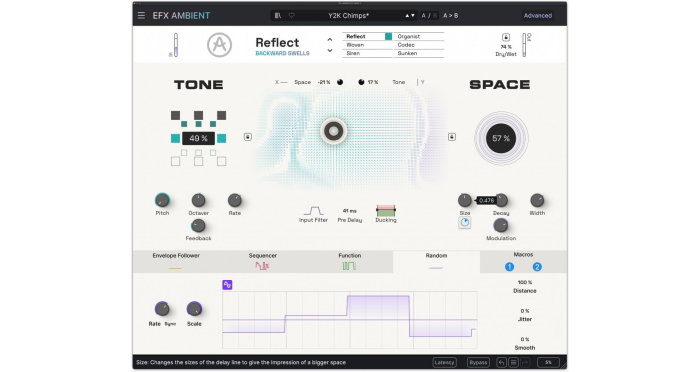Click the redo arrow in status bar
The height and width of the screenshot is (372, 700).
coord(525,363)
